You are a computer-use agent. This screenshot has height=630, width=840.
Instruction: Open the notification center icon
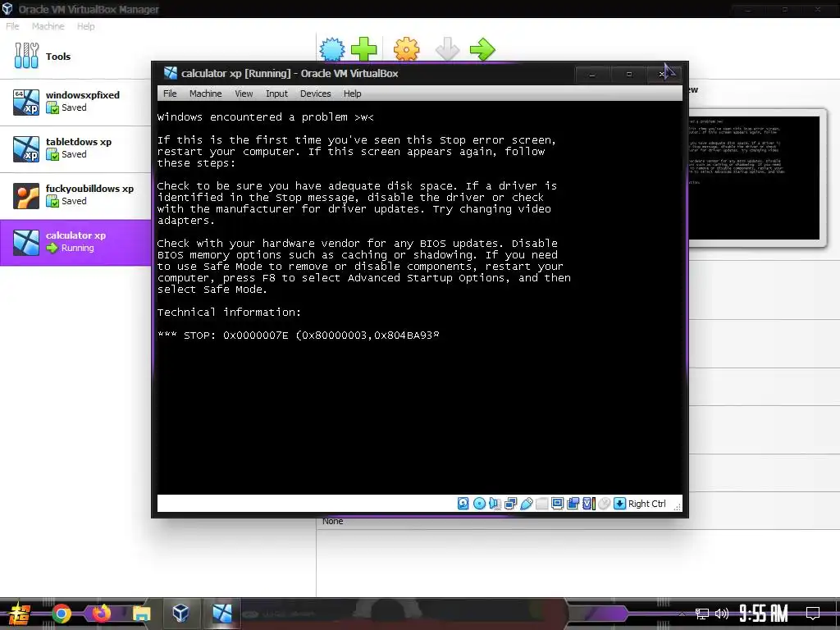click(813, 614)
